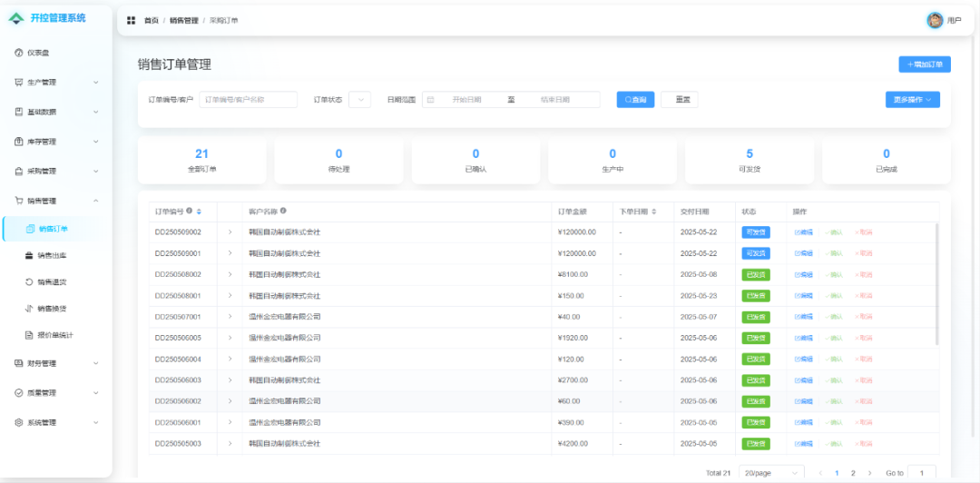Expand the 生产管理 sidebar menu
Screen dimensions: 980x483
click(x=56, y=82)
